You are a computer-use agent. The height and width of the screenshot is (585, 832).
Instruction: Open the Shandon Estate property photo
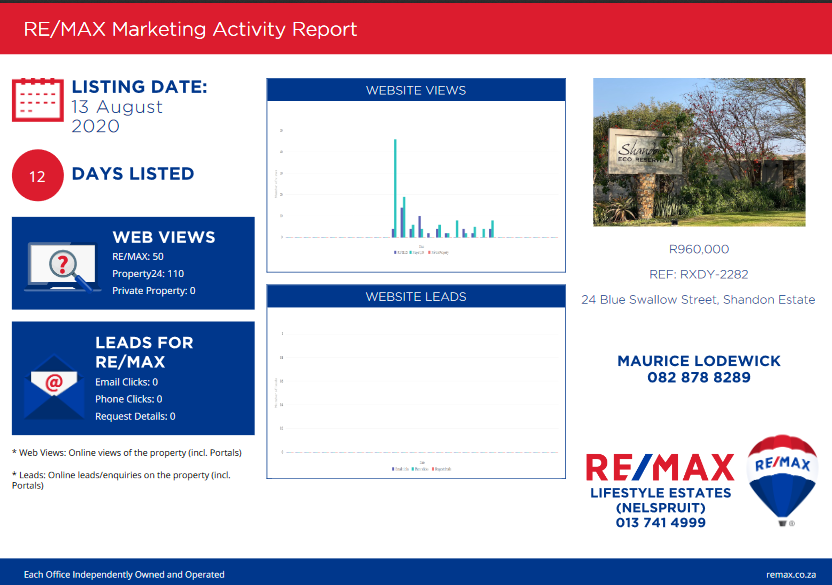click(x=699, y=152)
